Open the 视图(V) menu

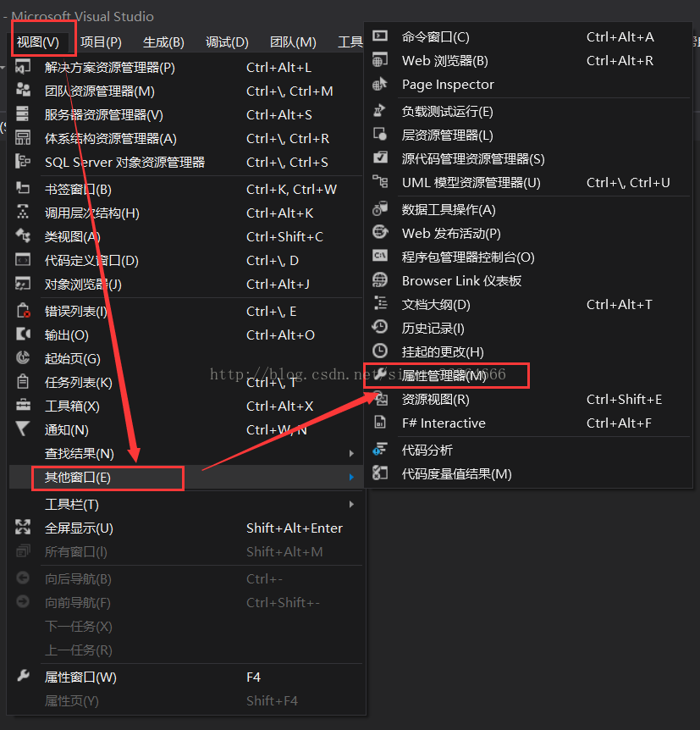(38, 42)
